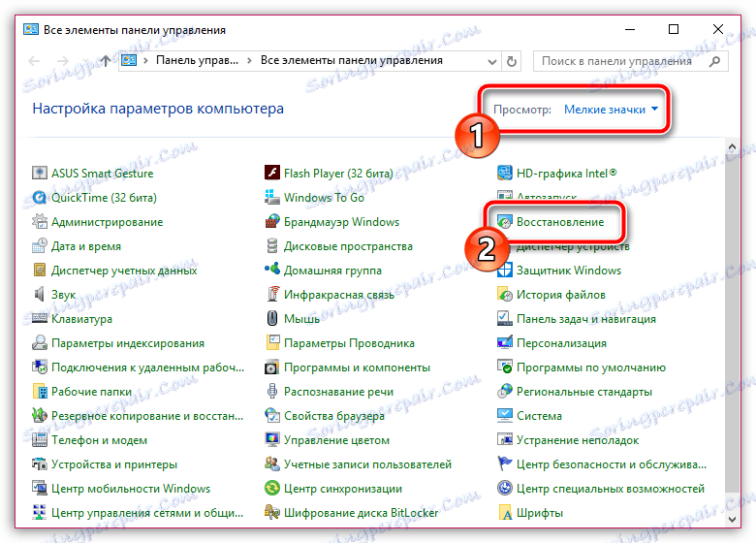Click the Back navigation arrow
The width and height of the screenshot is (756, 543).
(x=34, y=61)
